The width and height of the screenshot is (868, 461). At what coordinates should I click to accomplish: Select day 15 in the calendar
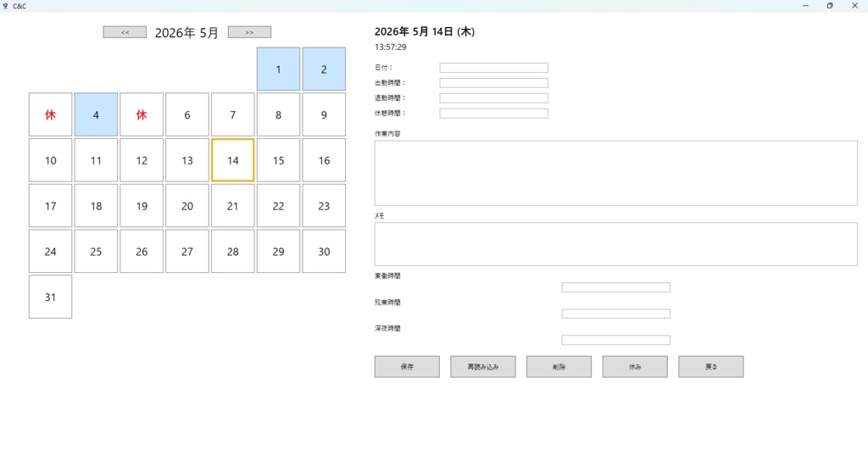coord(278,160)
